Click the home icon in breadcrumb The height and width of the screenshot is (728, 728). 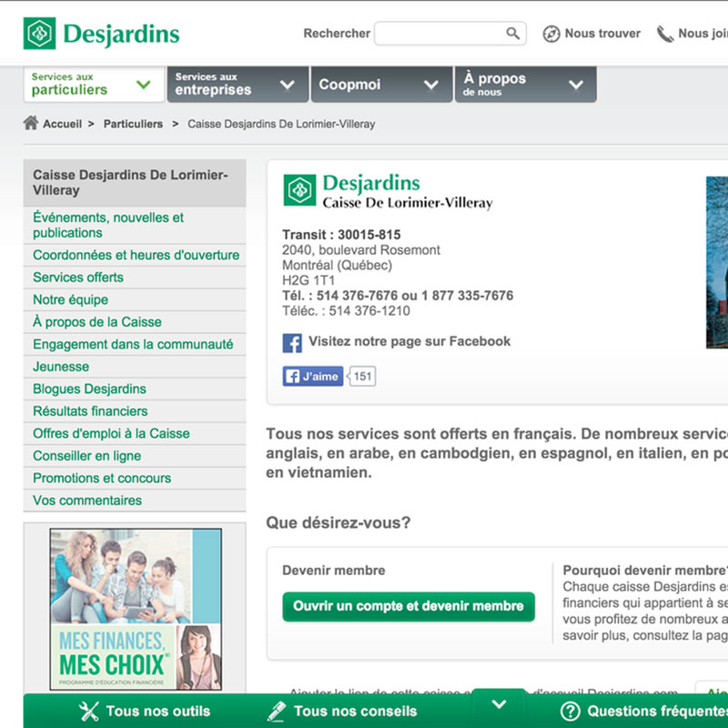(31, 123)
